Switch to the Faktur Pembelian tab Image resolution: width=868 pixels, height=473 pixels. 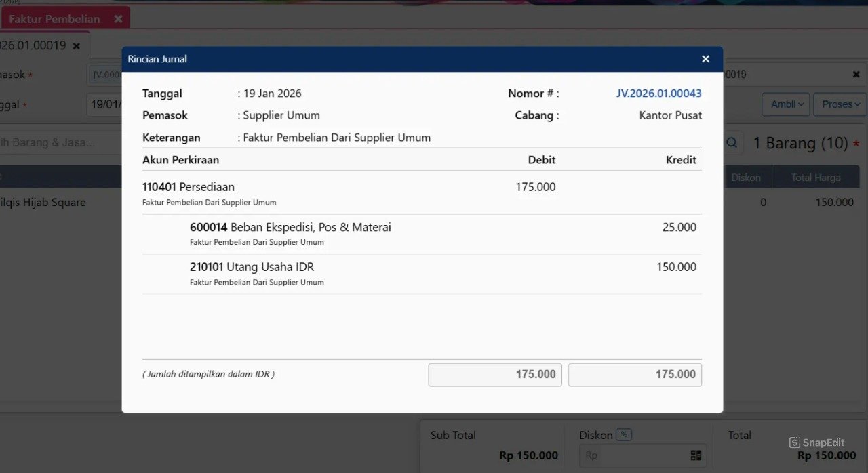[54, 19]
